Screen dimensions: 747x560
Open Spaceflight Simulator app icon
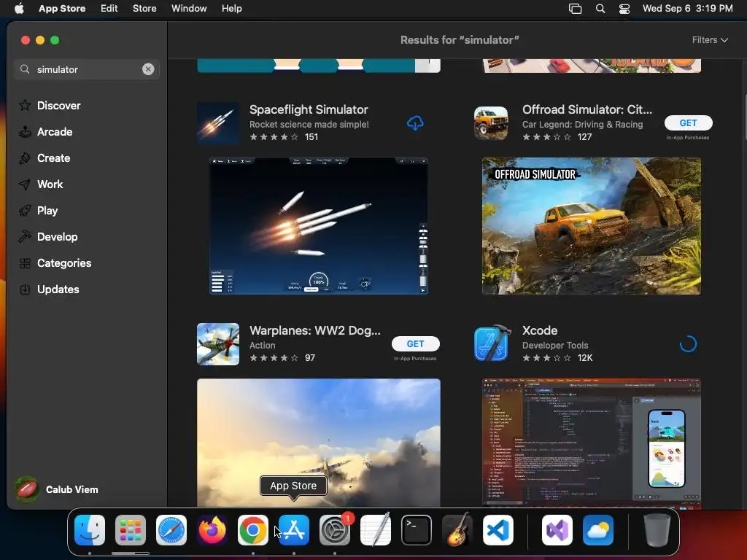[x=218, y=122]
